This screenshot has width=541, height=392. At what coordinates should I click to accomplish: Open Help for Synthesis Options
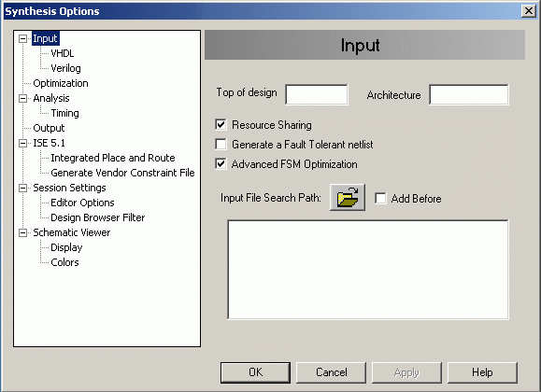(x=482, y=372)
